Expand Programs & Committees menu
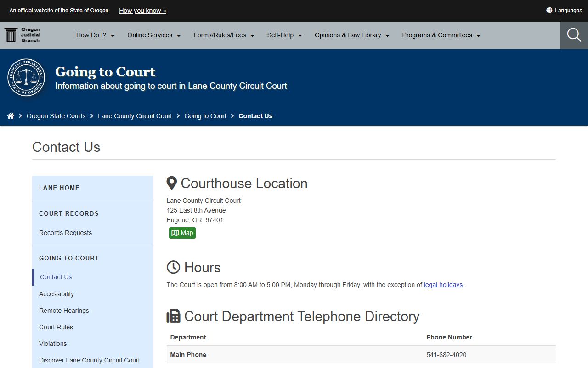Image resolution: width=588 pixels, height=368 pixels. click(x=441, y=35)
